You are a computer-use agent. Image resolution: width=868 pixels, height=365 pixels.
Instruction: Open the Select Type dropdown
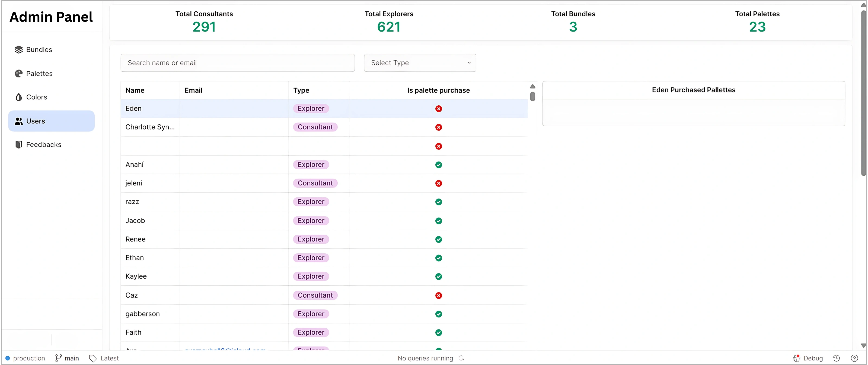point(420,63)
